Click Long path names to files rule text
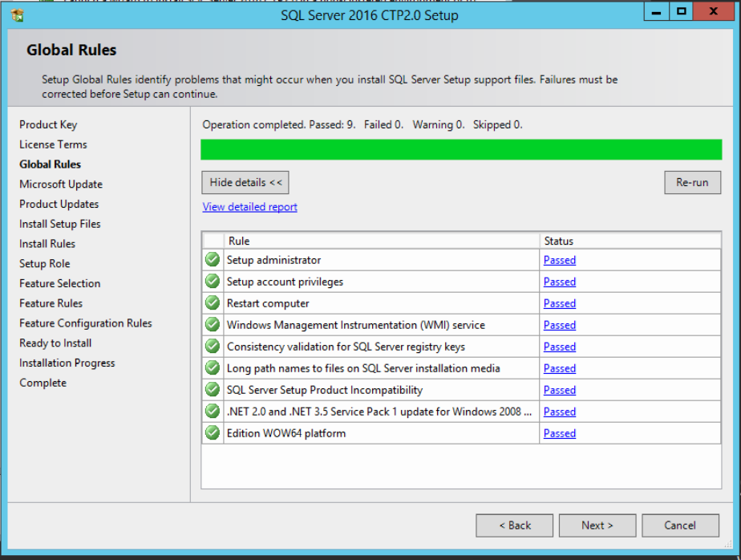The width and height of the screenshot is (741, 560). [363, 368]
